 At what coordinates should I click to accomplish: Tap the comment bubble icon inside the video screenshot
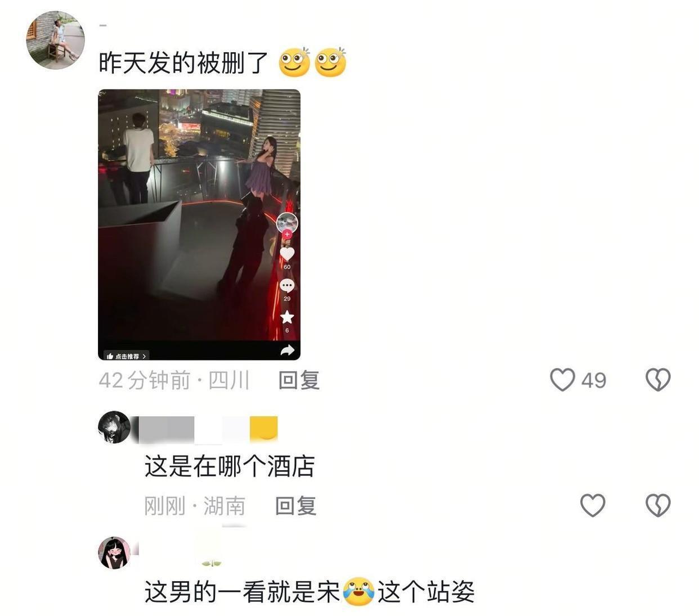[x=287, y=286]
